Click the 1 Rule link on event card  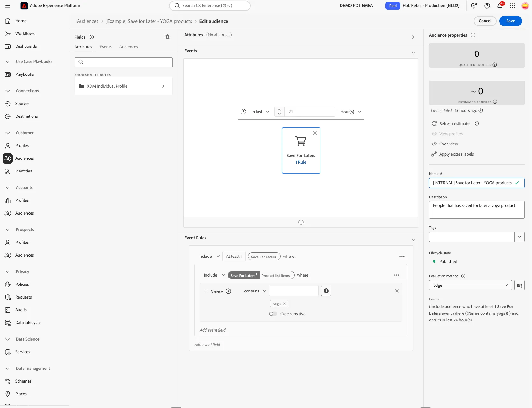click(x=301, y=162)
